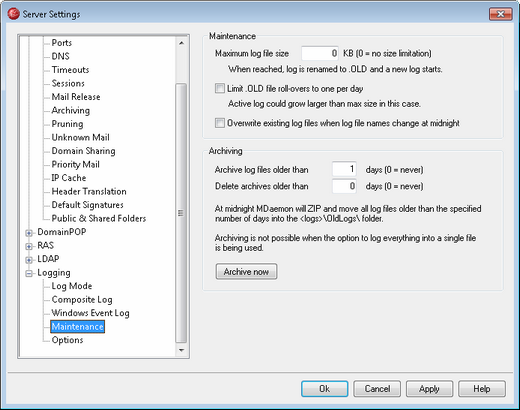Screen dimensions: 520x410
Task: Click the tree scrollbar down arrow
Action: [181, 350]
